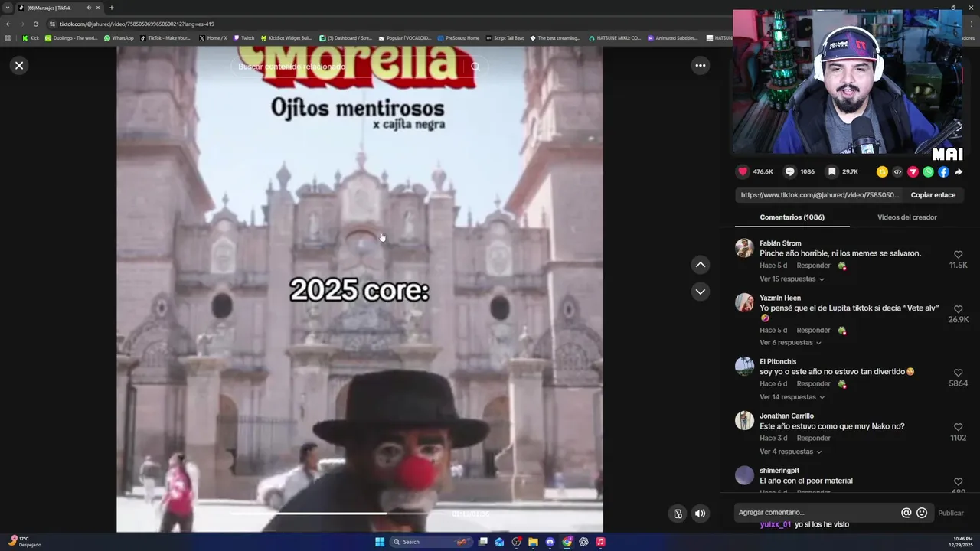
Task: Click Yazmin Heen's avatar
Action: [744, 302]
